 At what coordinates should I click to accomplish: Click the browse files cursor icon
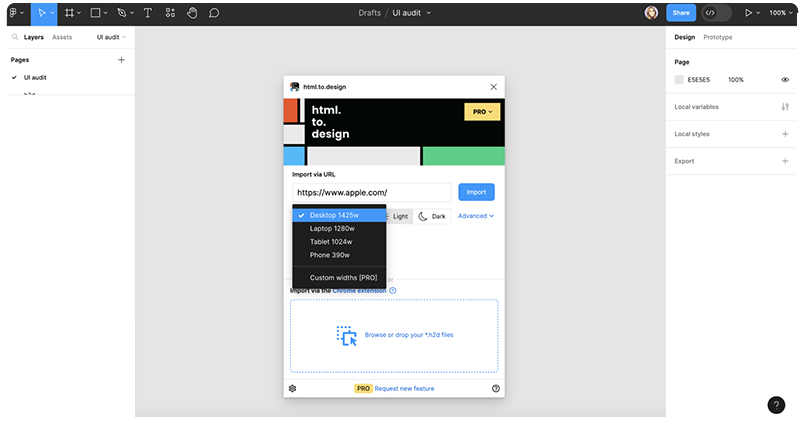346,336
